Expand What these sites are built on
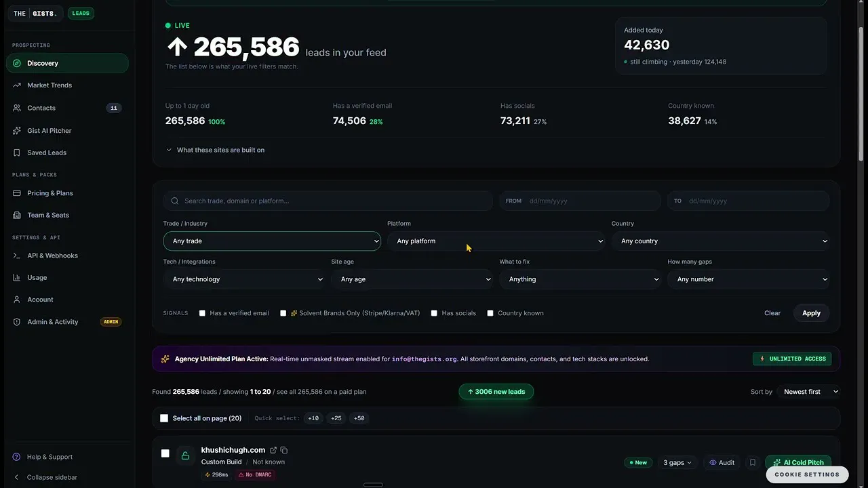Viewport: 868px width, 488px height. click(216, 150)
